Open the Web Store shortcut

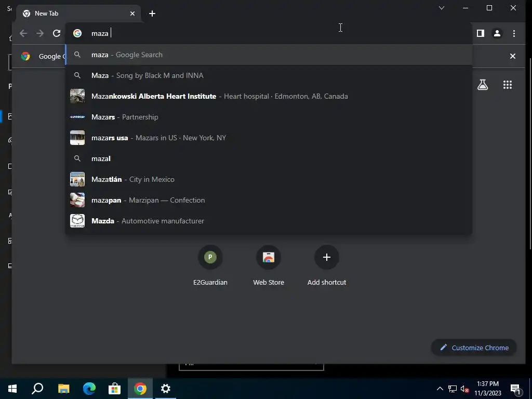(x=269, y=265)
